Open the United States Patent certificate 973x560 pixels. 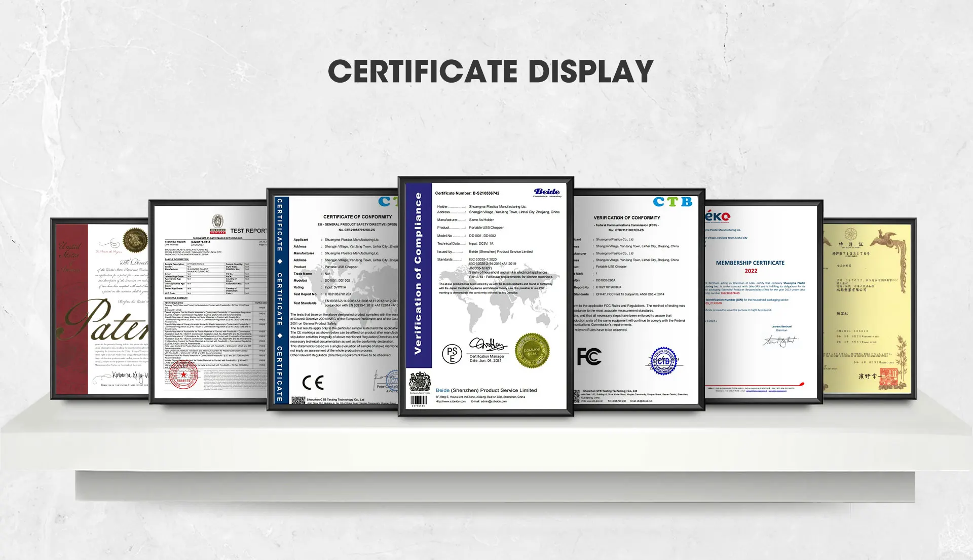pos(100,309)
